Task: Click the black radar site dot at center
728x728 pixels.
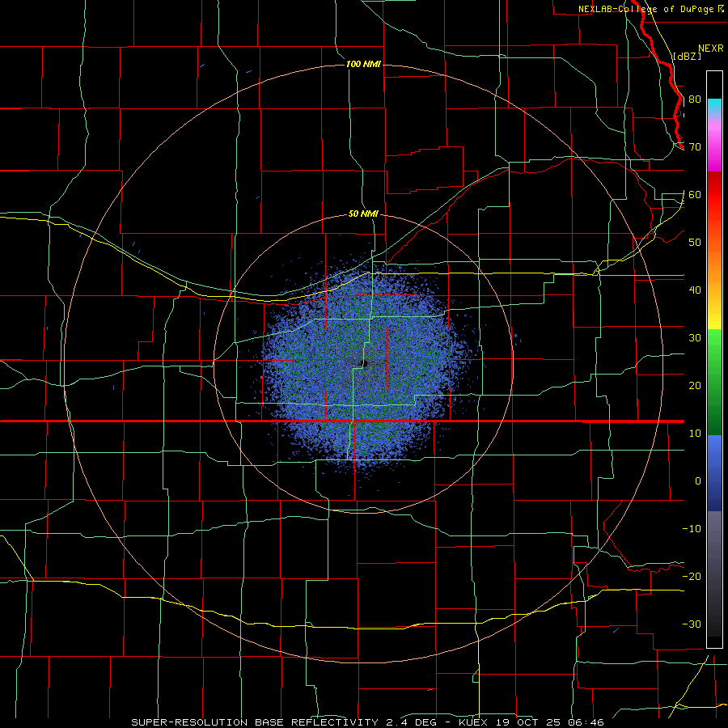Action: pyautogui.click(x=365, y=364)
